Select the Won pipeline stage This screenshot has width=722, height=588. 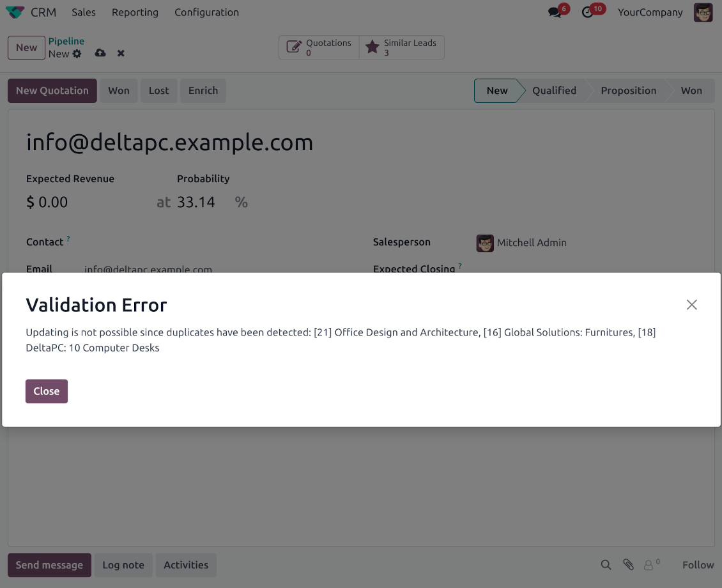pyautogui.click(x=691, y=91)
